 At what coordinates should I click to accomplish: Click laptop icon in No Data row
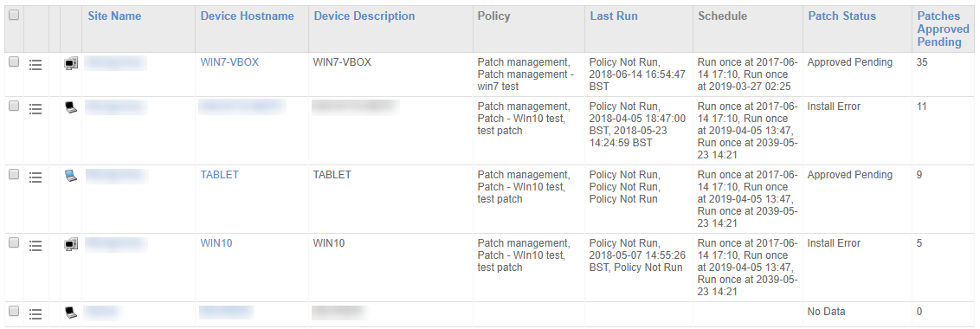(x=71, y=312)
